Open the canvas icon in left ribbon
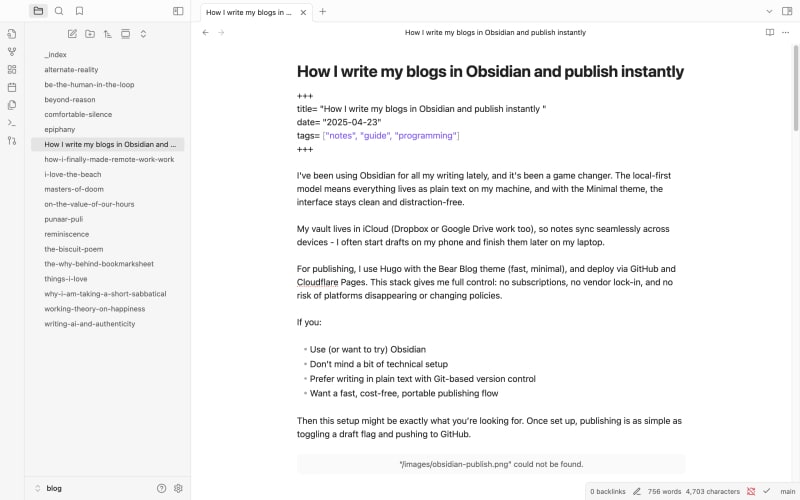 [12, 69]
